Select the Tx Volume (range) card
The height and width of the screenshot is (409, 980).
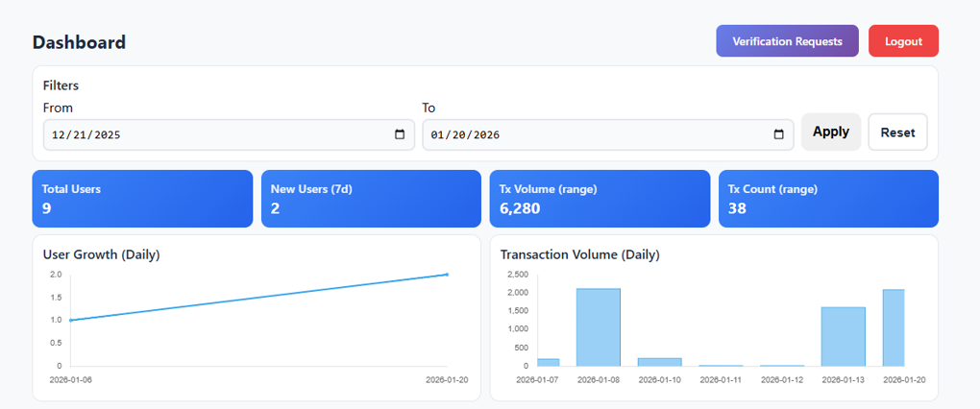click(x=600, y=199)
